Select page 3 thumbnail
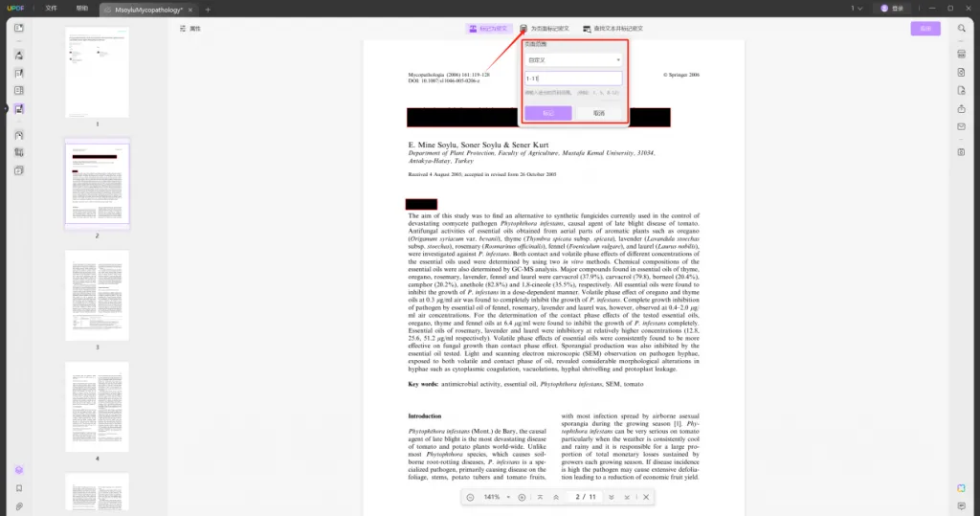Screen dimensions: 980x516 pos(97,295)
